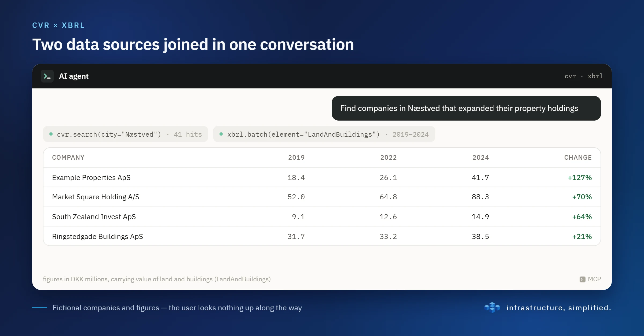
Task: Click the 64.8 value for Market Square Holding
Action: tap(388, 197)
